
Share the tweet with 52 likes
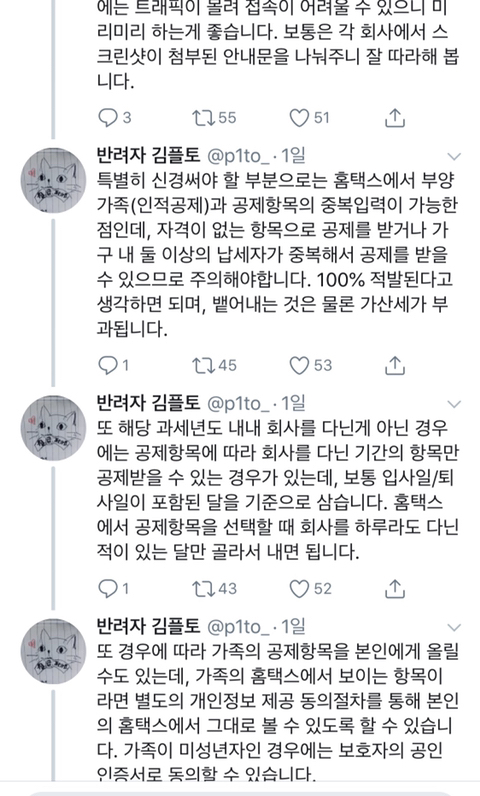point(395,588)
